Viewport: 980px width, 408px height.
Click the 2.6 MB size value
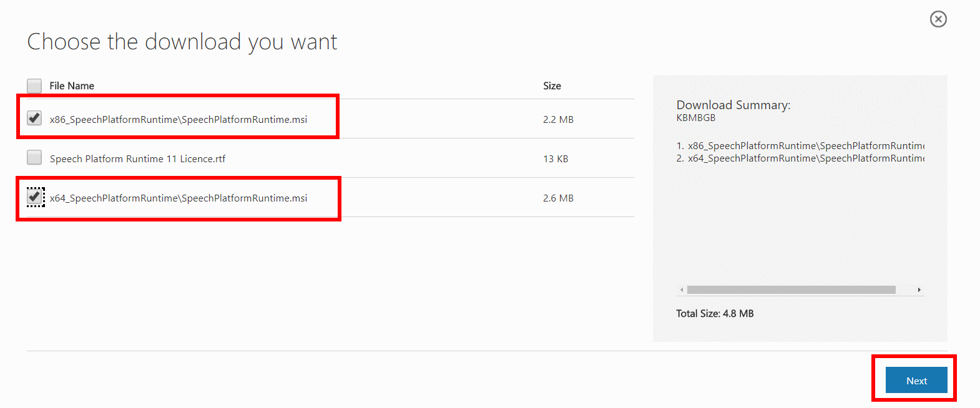coord(558,198)
